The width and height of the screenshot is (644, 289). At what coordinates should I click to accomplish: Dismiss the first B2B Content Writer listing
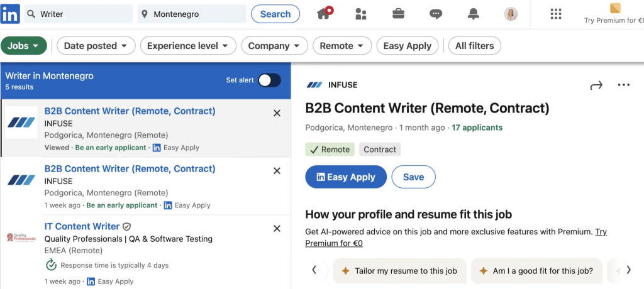[277, 113]
